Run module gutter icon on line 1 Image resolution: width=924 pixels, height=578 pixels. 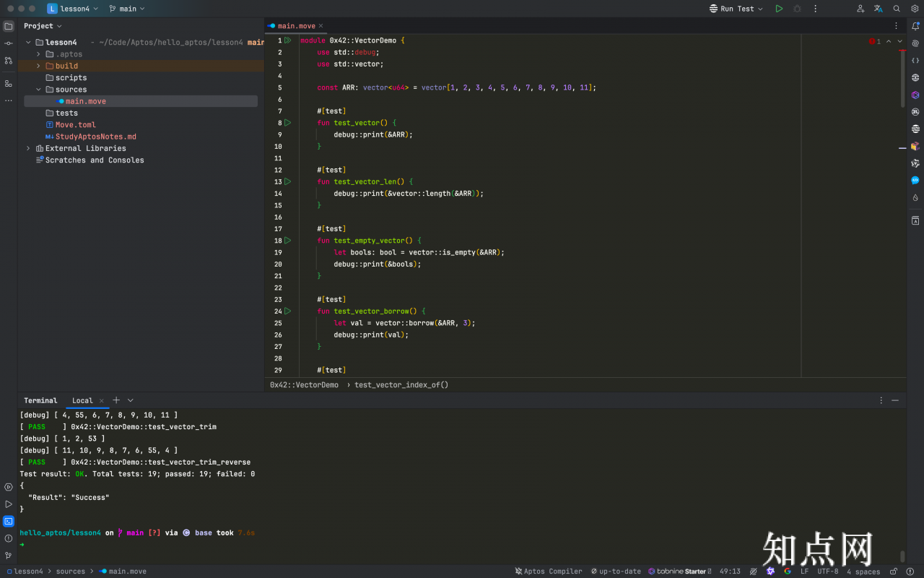click(x=287, y=40)
